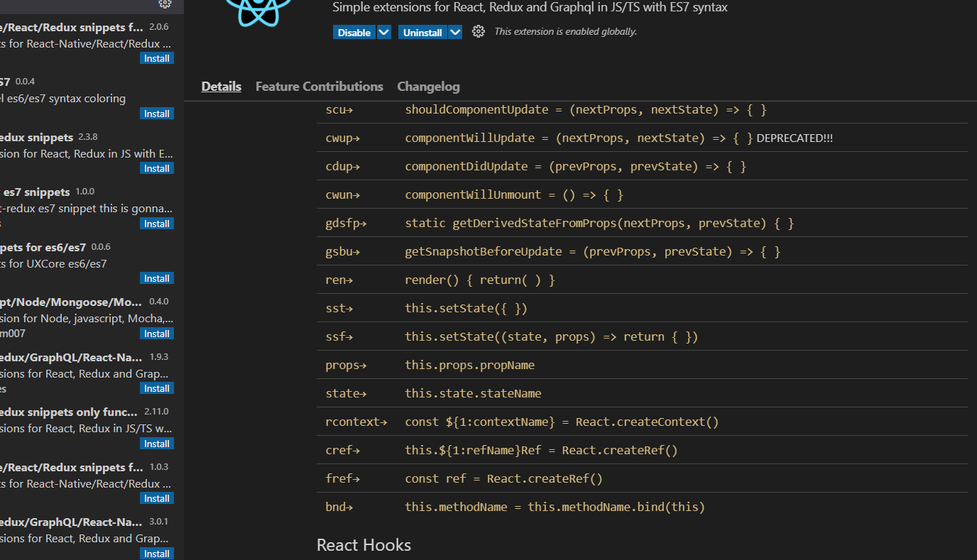The width and height of the screenshot is (977, 560).
Task: Click the methodName.bind(this) snippet code
Action: [555, 507]
